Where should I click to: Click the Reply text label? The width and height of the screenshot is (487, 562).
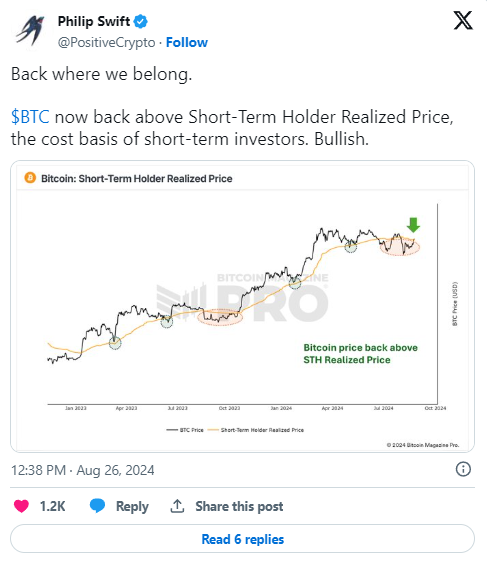pyautogui.click(x=132, y=506)
